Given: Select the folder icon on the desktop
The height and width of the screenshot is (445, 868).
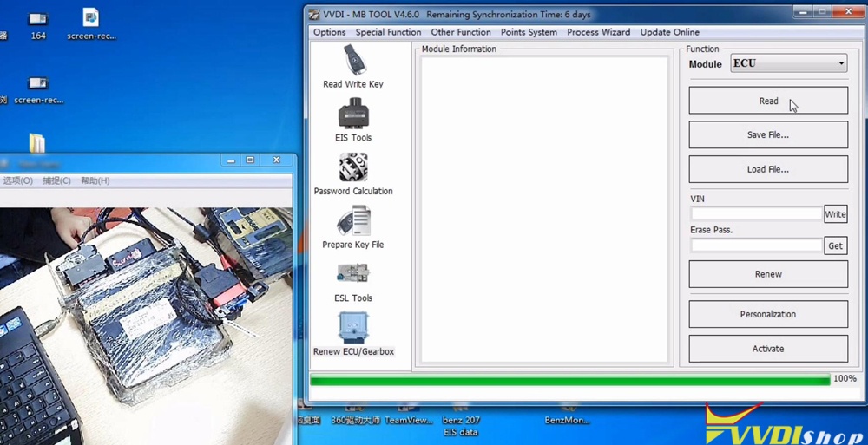Looking at the screenshot, I should pos(37,143).
